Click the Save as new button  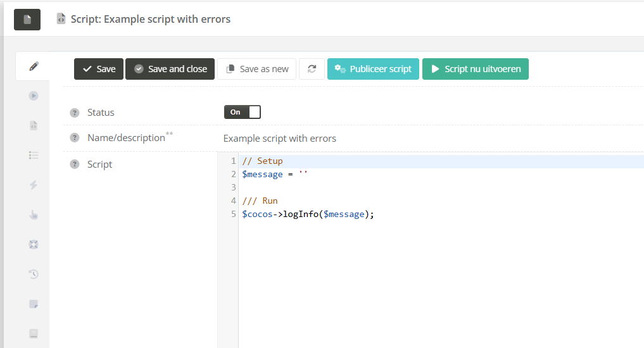[256, 69]
